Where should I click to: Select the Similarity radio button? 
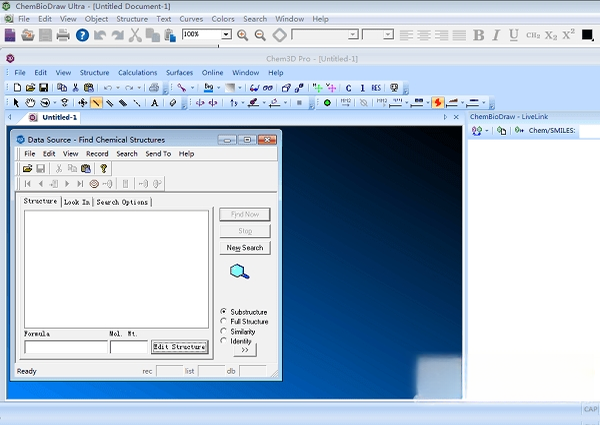224,331
